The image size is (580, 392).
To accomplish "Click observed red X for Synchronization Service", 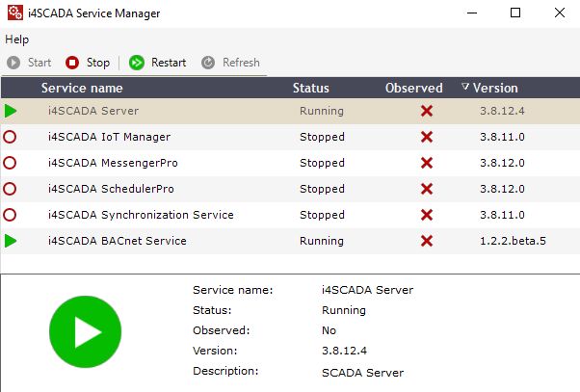I will 427,215.
